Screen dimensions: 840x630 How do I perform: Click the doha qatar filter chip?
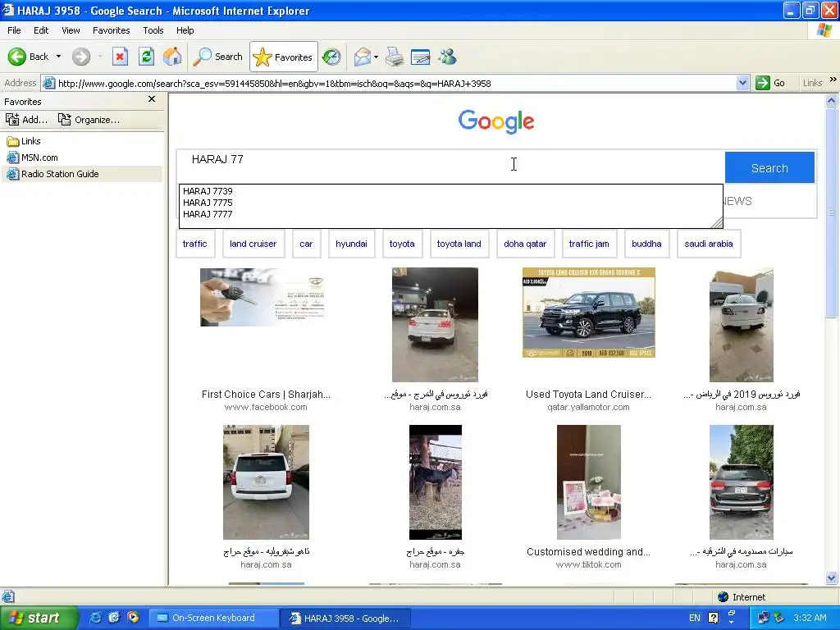[525, 244]
